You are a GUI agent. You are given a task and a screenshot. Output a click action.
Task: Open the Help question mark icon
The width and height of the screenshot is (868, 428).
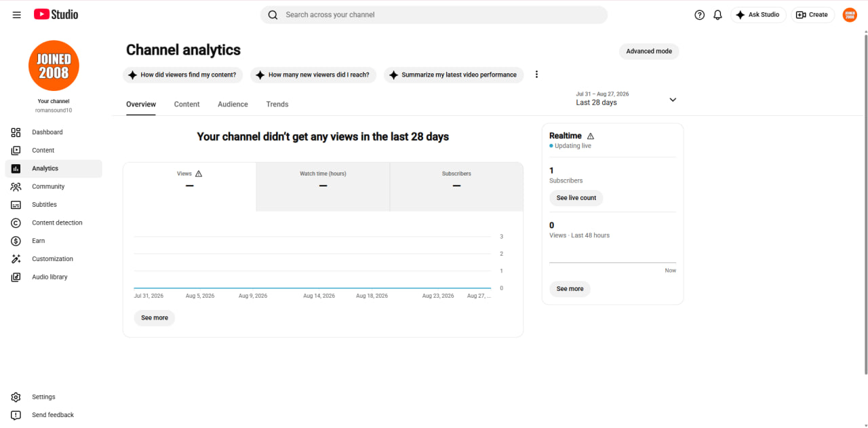(700, 15)
